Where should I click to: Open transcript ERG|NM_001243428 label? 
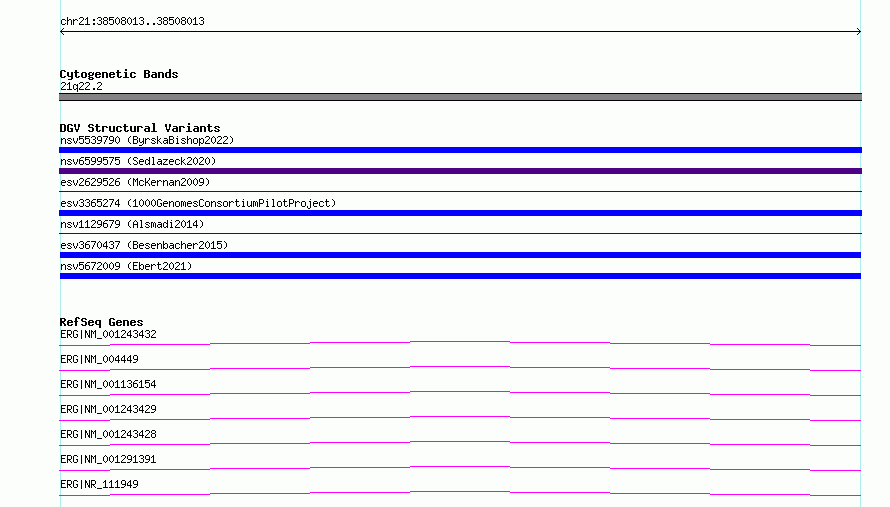pos(108,434)
